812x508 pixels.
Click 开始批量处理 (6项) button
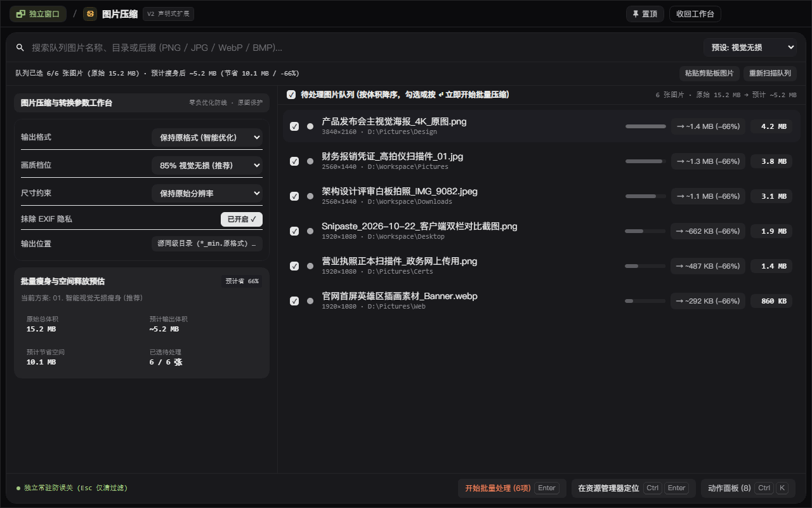[x=512, y=488]
